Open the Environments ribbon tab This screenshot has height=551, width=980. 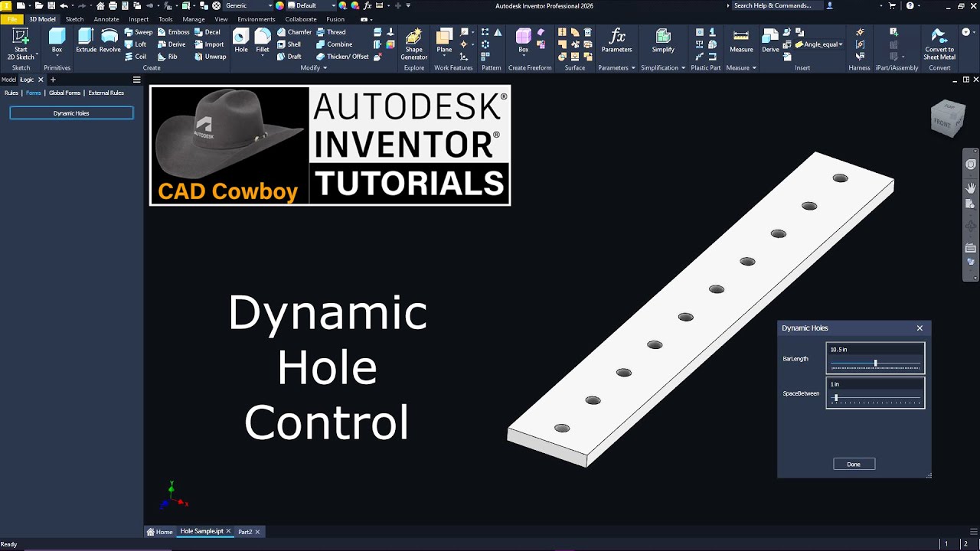[x=256, y=19]
